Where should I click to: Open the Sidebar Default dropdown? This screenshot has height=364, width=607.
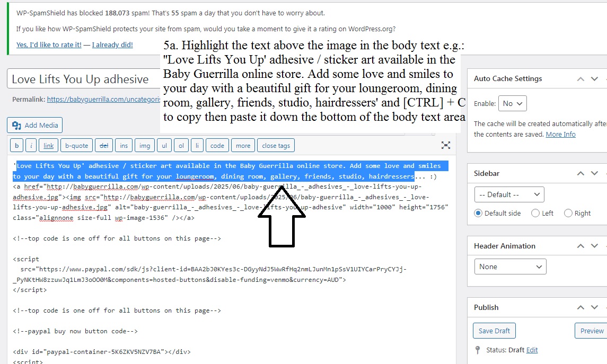click(x=509, y=194)
